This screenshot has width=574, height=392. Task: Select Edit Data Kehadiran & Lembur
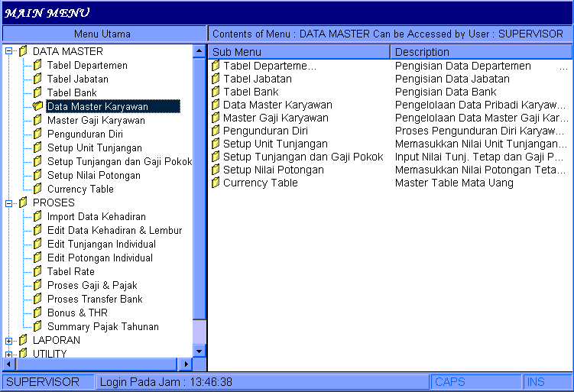point(115,230)
